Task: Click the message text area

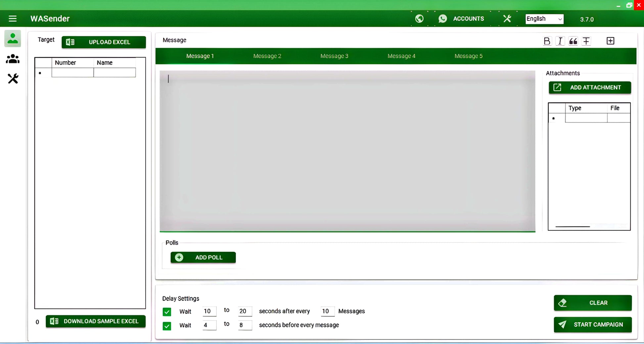Action: click(x=347, y=151)
